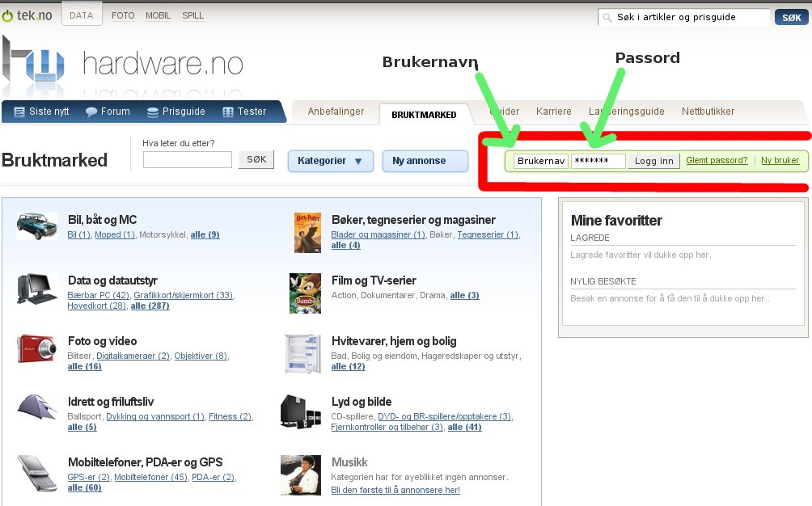
Task: Open the Grafikkort/skjermkort (33) link
Action: (x=184, y=295)
